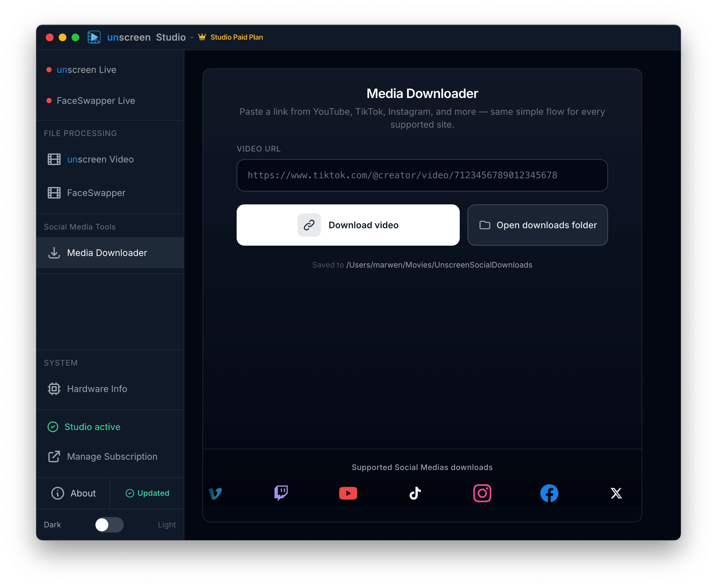Screen dimensions: 717x588
Task: Click the X social media icon
Action: click(616, 493)
